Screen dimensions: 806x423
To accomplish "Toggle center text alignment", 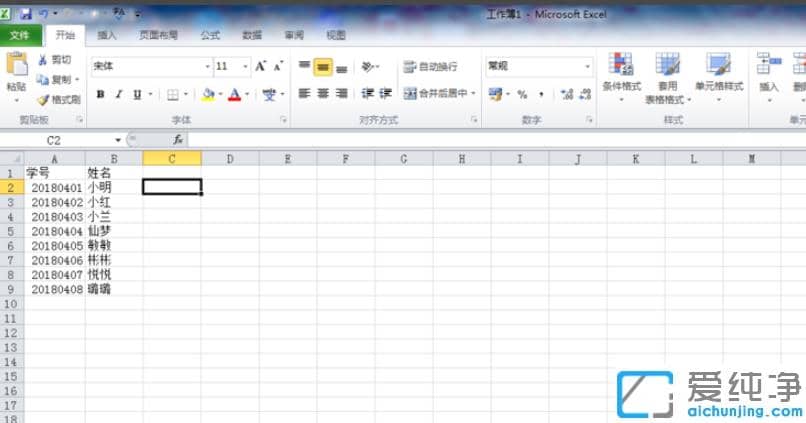I will point(323,94).
